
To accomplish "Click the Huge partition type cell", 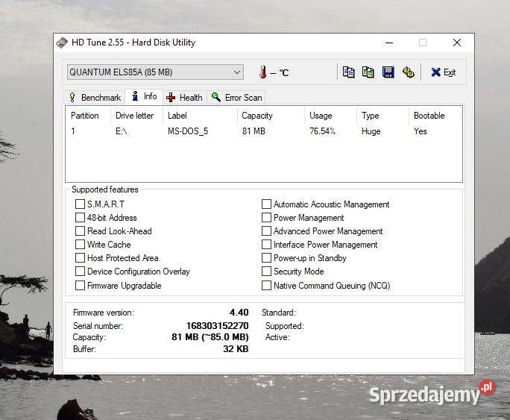I will [x=371, y=131].
